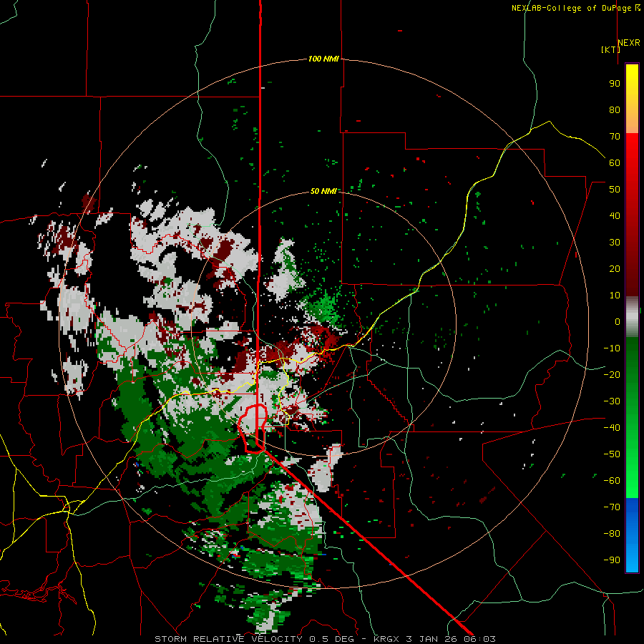Click the NEXLAB-College of DuPage credit text
The width and height of the screenshot is (644, 644).
[575, 8]
